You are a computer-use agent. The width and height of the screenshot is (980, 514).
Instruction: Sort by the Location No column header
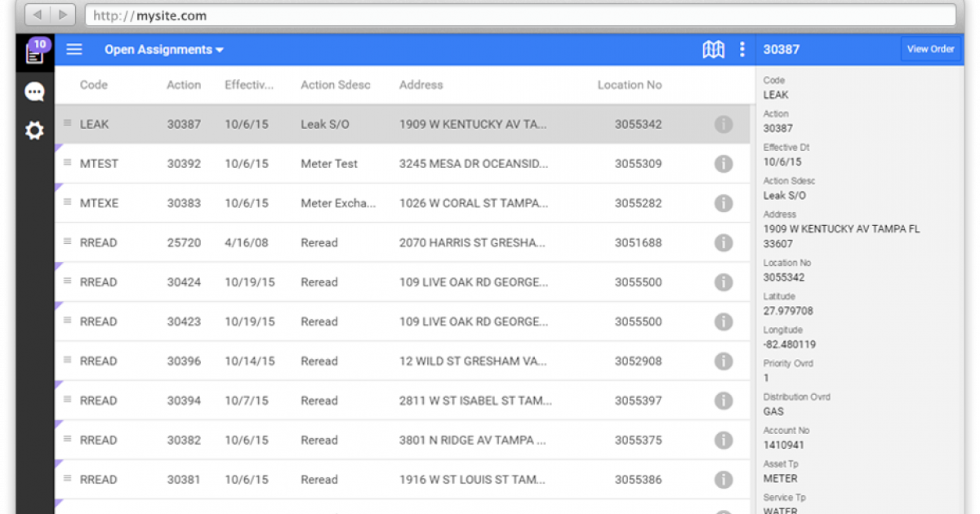629,85
